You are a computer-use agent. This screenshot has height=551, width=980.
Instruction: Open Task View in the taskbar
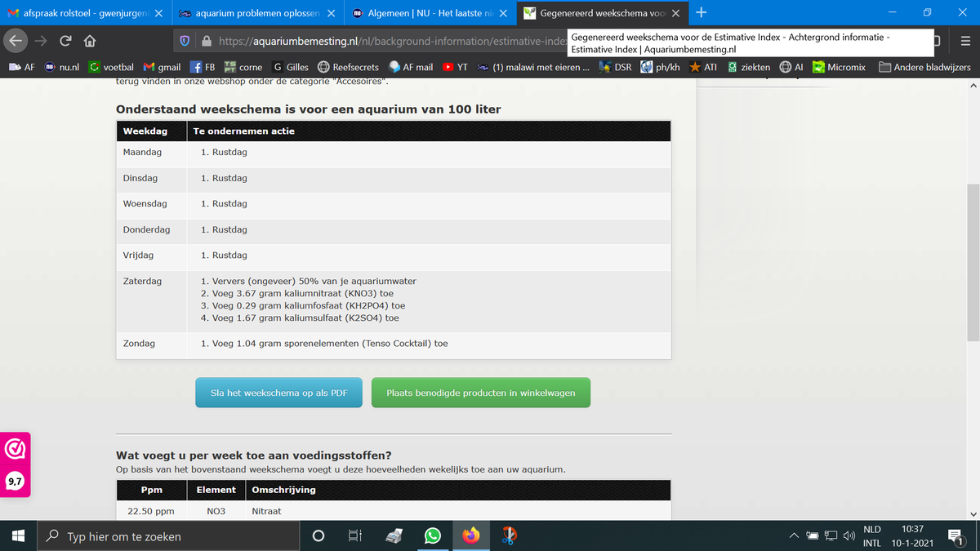pos(355,536)
